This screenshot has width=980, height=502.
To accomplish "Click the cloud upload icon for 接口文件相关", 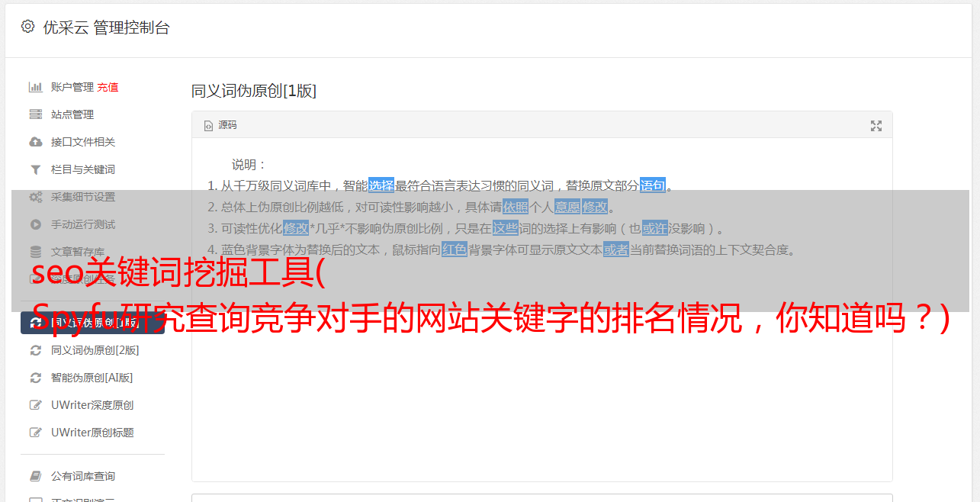I will pos(36,142).
